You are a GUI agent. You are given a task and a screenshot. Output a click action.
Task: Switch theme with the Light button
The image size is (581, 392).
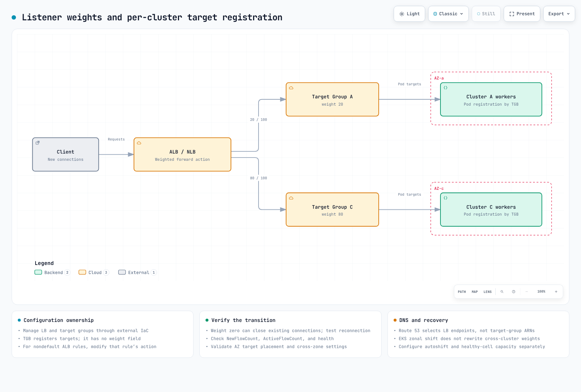click(409, 14)
